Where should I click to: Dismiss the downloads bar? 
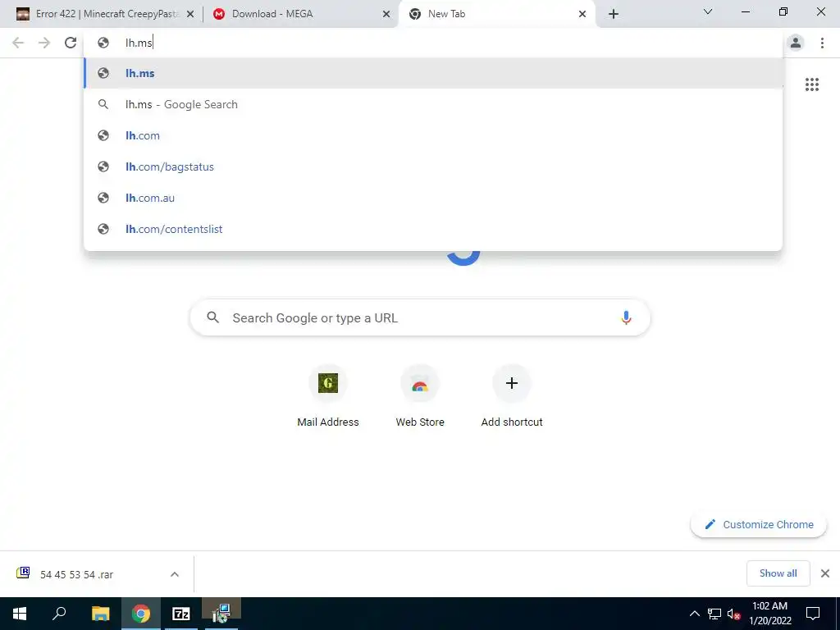pos(825,573)
